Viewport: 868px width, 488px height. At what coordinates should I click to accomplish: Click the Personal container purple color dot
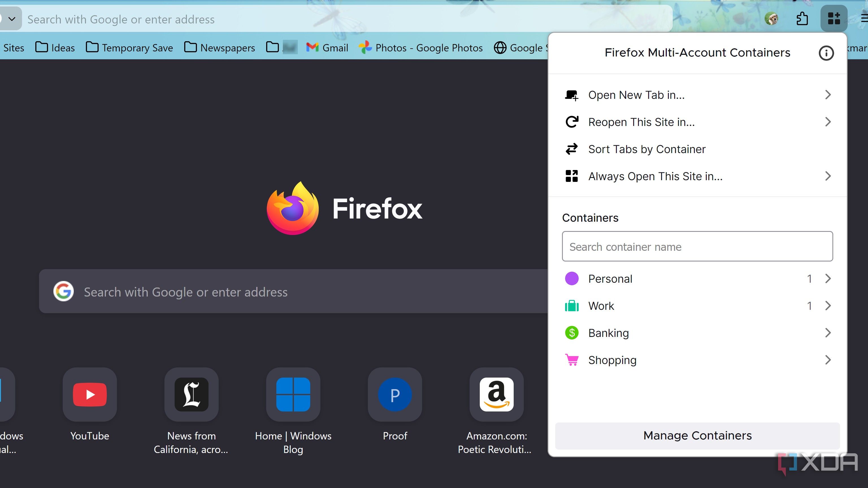click(572, 278)
